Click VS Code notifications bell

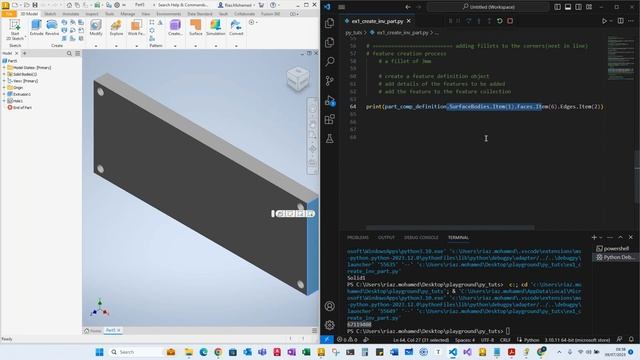(x=631, y=339)
